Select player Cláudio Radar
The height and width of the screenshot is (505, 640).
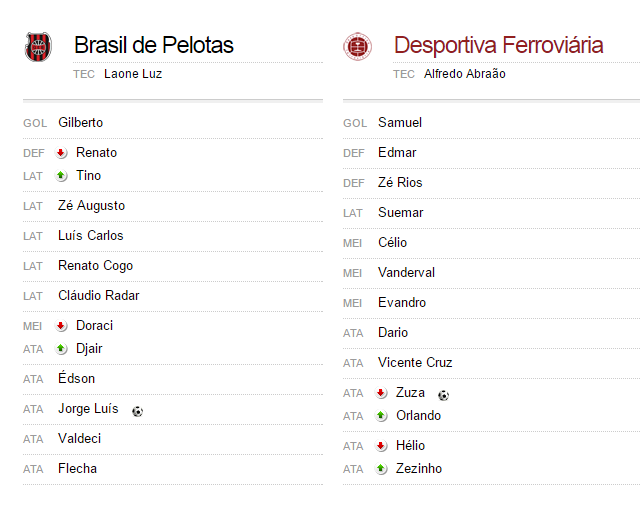coord(99,296)
